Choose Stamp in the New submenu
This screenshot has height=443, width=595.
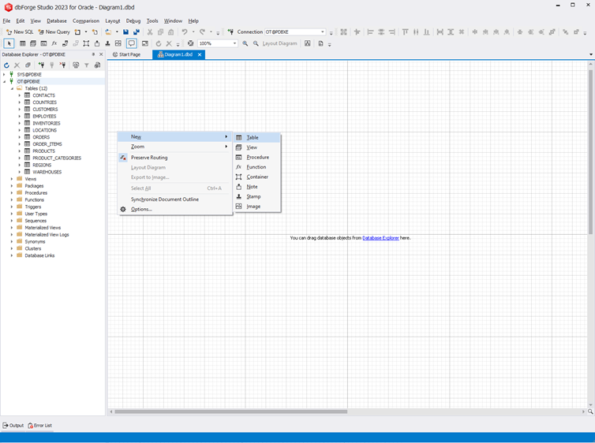click(x=257, y=197)
